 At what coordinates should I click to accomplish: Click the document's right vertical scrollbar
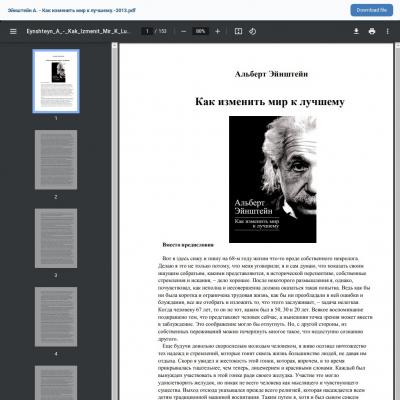click(397, 221)
